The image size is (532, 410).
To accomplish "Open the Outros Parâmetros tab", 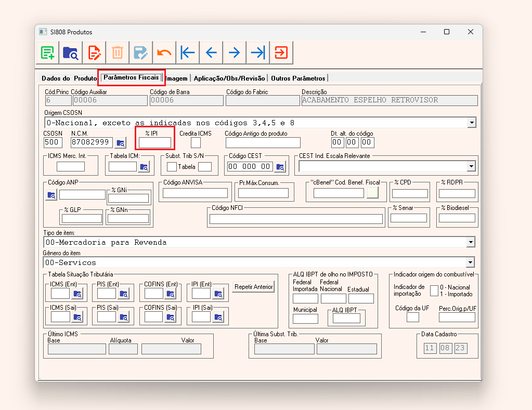I will 298,78.
